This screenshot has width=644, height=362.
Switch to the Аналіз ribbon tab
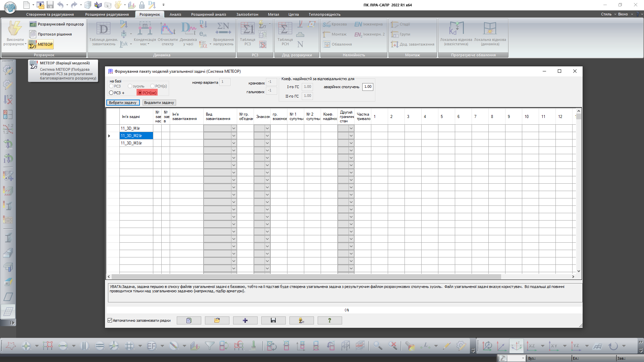[175, 14]
